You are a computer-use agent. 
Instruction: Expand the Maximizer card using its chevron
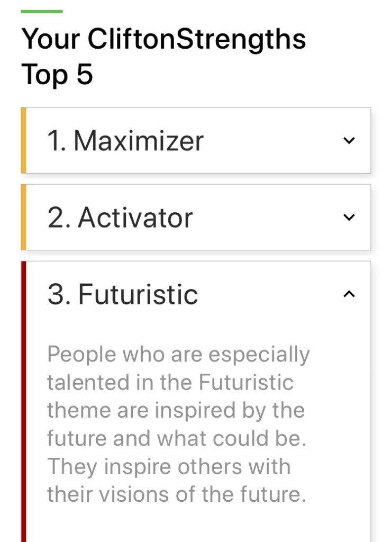tap(349, 140)
